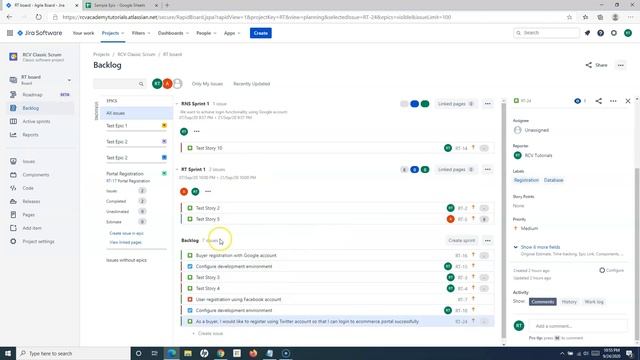Viewport: 640px width, 360px height.
Task: Open the app switcher grid icon
Action: coord(10,33)
